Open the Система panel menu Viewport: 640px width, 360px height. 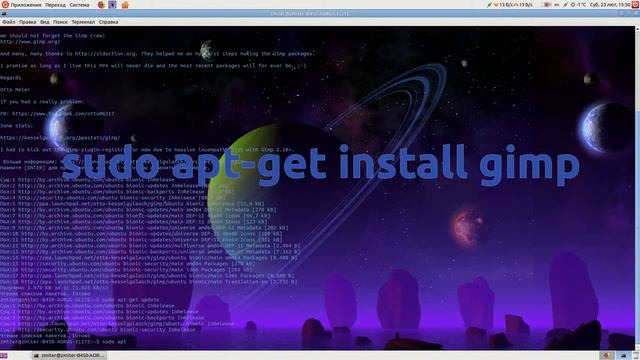[x=79, y=5]
